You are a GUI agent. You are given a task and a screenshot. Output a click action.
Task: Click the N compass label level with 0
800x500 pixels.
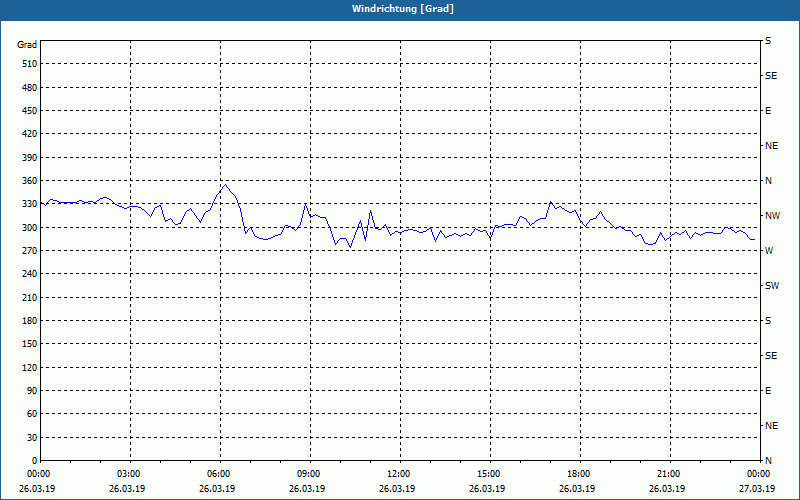click(x=768, y=461)
